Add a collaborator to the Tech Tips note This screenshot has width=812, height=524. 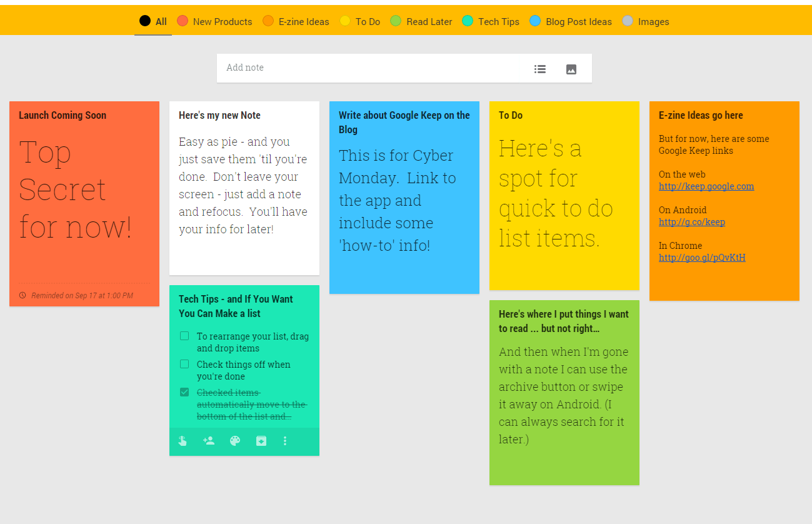coord(209,441)
